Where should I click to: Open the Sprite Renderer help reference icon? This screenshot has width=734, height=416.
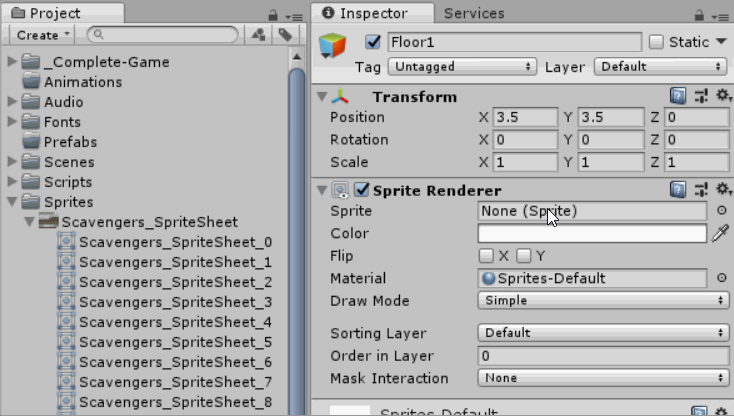(677, 190)
